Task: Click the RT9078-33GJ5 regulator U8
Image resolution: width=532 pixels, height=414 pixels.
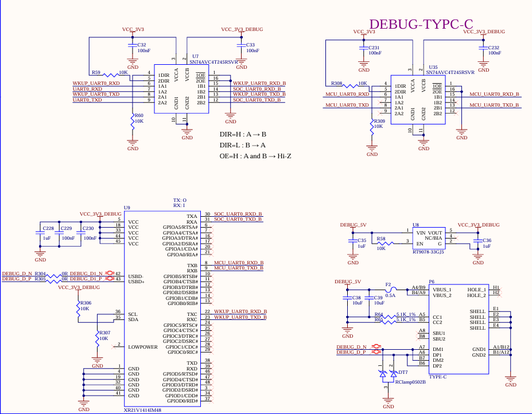Action: point(429,239)
